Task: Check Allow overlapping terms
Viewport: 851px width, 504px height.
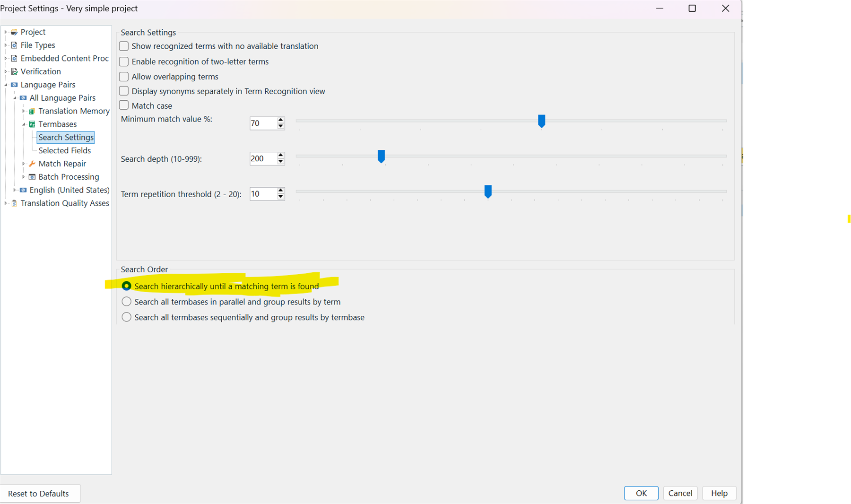Action: [123, 76]
